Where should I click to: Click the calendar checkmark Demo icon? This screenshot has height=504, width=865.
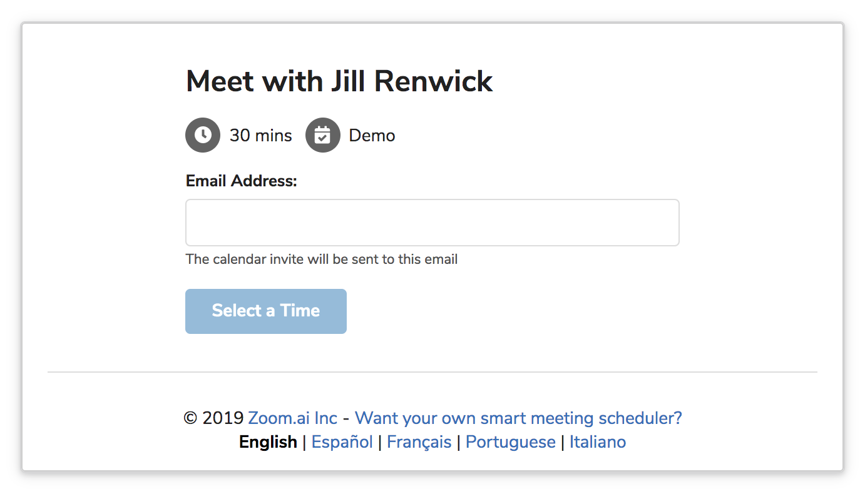pyautogui.click(x=323, y=135)
